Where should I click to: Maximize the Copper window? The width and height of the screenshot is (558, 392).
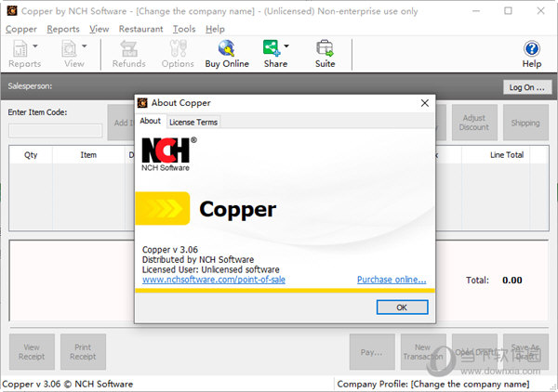(508, 11)
